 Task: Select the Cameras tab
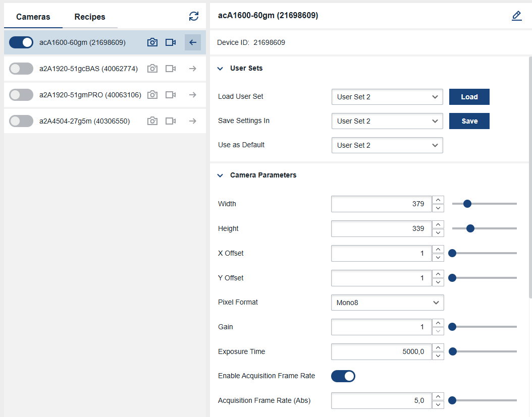point(33,17)
